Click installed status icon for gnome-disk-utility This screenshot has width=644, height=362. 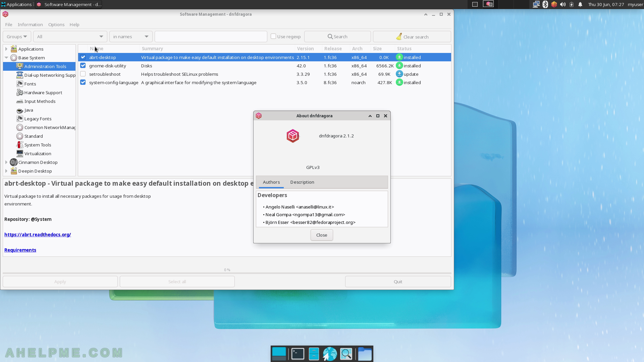pyautogui.click(x=399, y=66)
